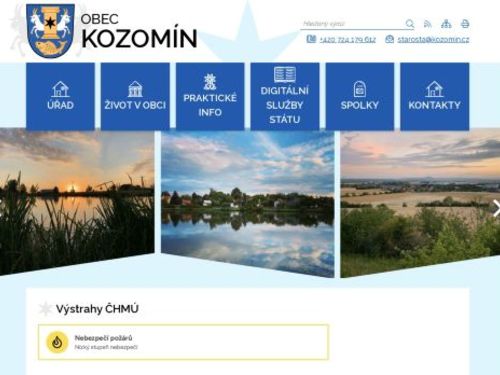Click the icon above SPOLKY

click(x=360, y=89)
